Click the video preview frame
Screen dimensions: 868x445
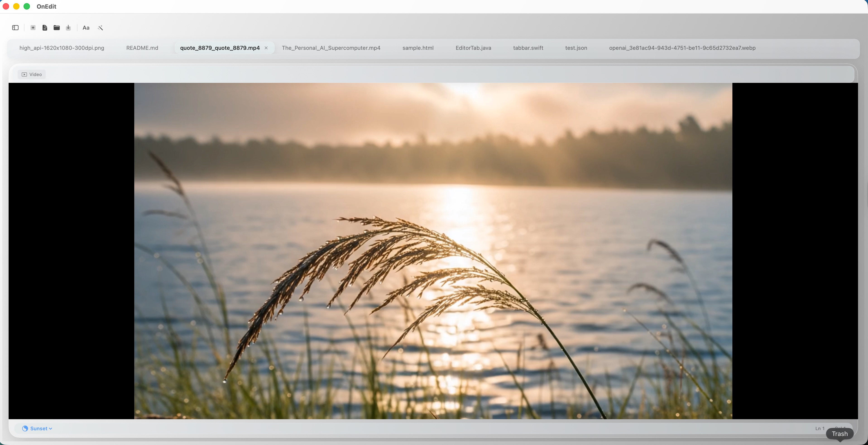[x=433, y=251]
